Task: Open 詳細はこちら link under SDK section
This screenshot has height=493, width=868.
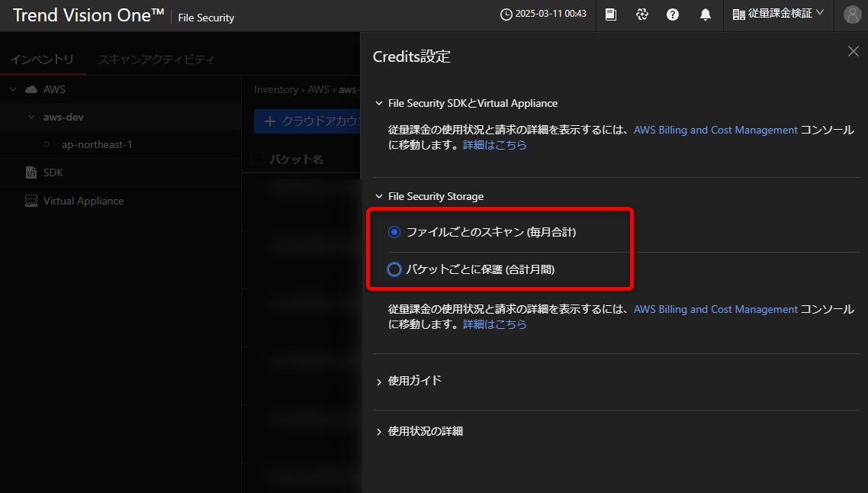Action: click(494, 145)
